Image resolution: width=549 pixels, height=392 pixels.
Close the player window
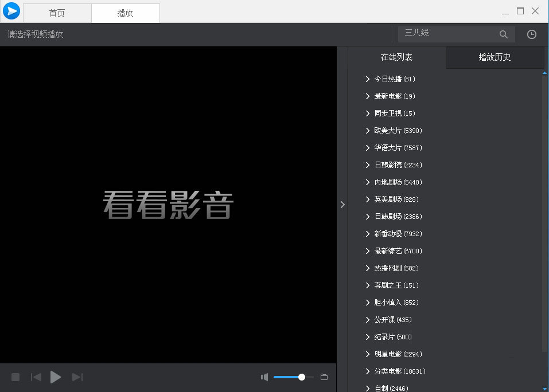(x=535, y=11)
